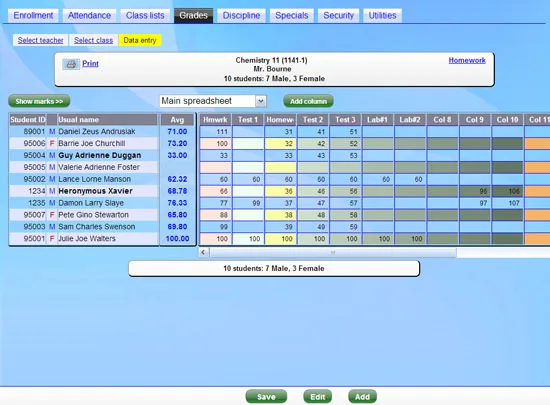Image resolution: width=550 pixels, height=405 pixels.
Task: Click the green Edit button
Action: click(317, 397)
